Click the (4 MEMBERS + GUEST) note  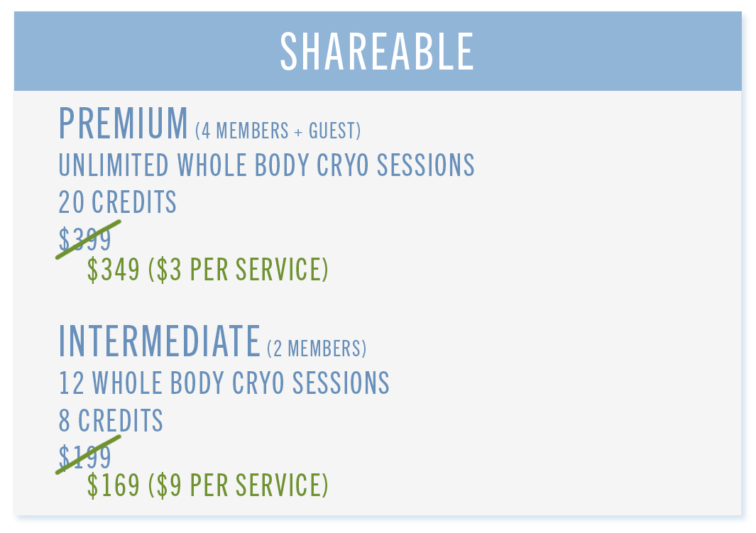[278, 131]
